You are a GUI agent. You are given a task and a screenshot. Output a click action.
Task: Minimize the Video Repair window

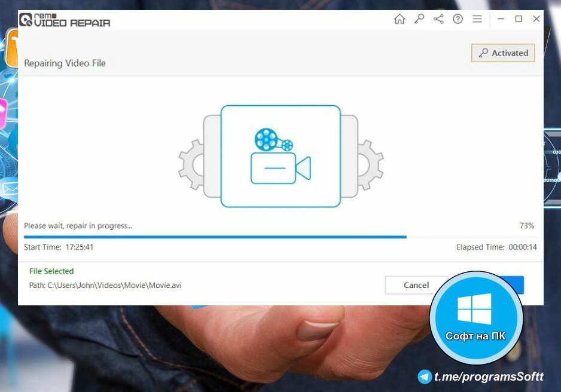pos(501,19)
